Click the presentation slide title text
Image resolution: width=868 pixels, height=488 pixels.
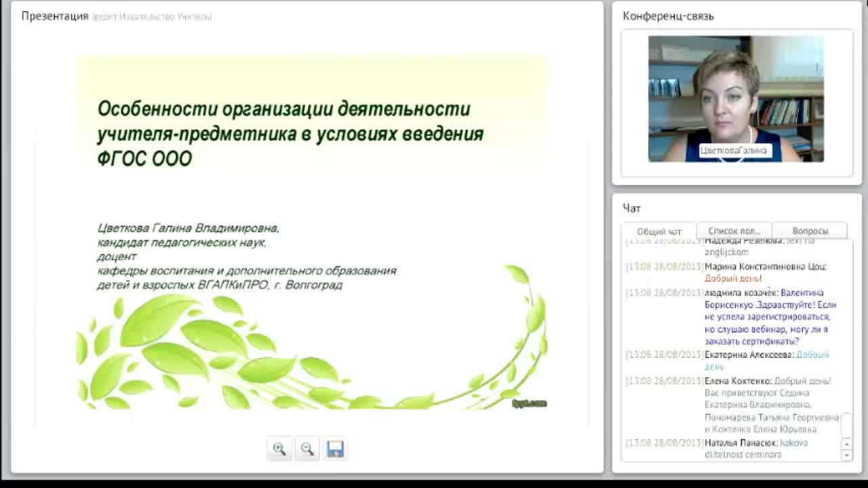(290, 134)
